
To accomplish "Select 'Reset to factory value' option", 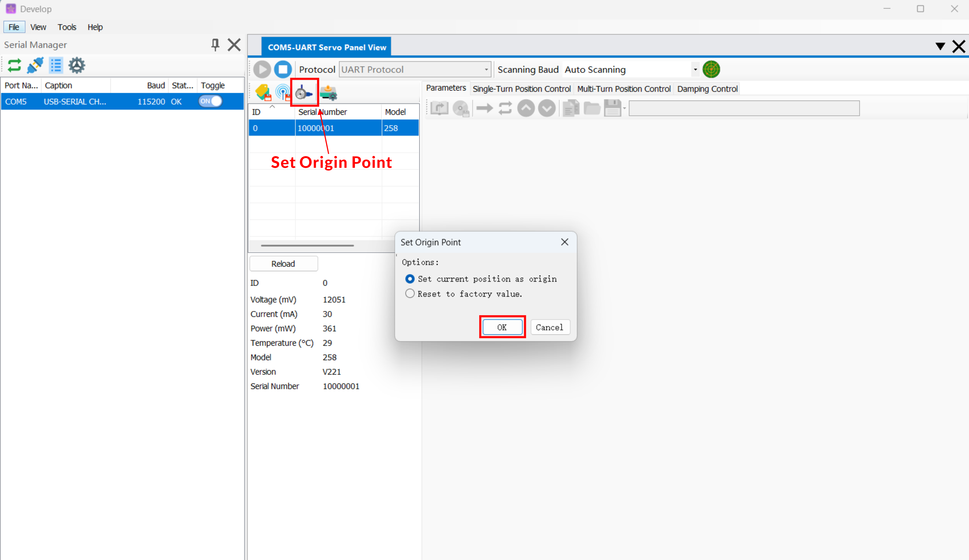I will [x=410, y=294].
